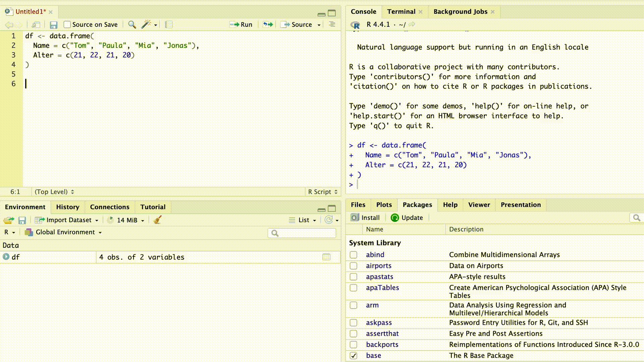Clear environment objects with the broom icon
The height and width of the screenshot is (362, 644).
coord(157,220)
